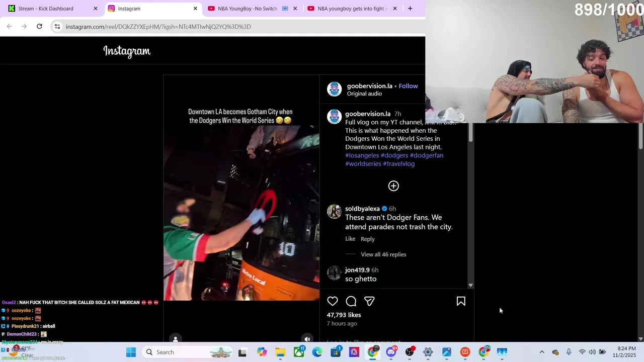644x362 pixels.
Task: Open jon419.9 username link
Action: tap(357, 270)
